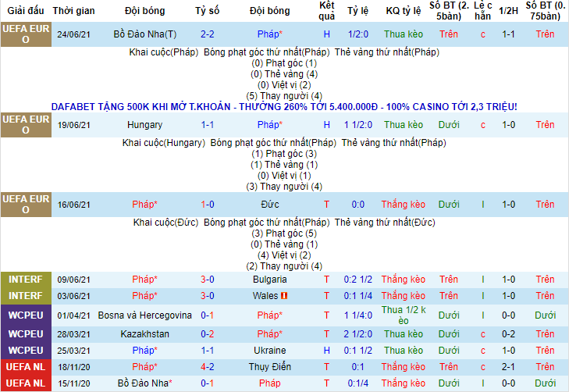Viewport: 569px width, 392px height.
Task: Select the Thuỵ Điển team name
Action: coord(269,367)
